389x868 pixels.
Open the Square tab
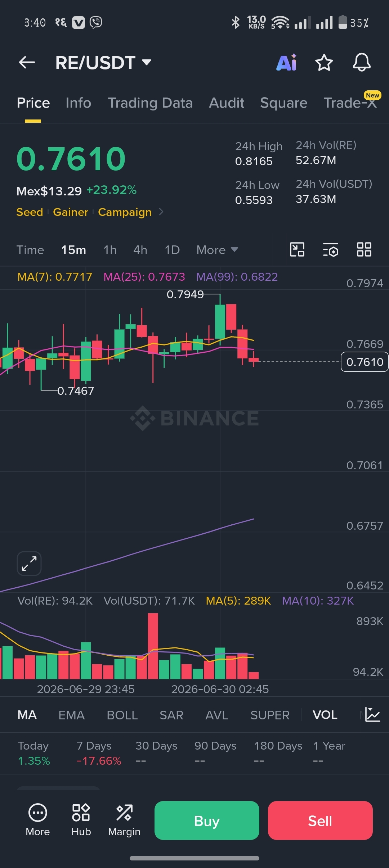click(x=284, y=103)
